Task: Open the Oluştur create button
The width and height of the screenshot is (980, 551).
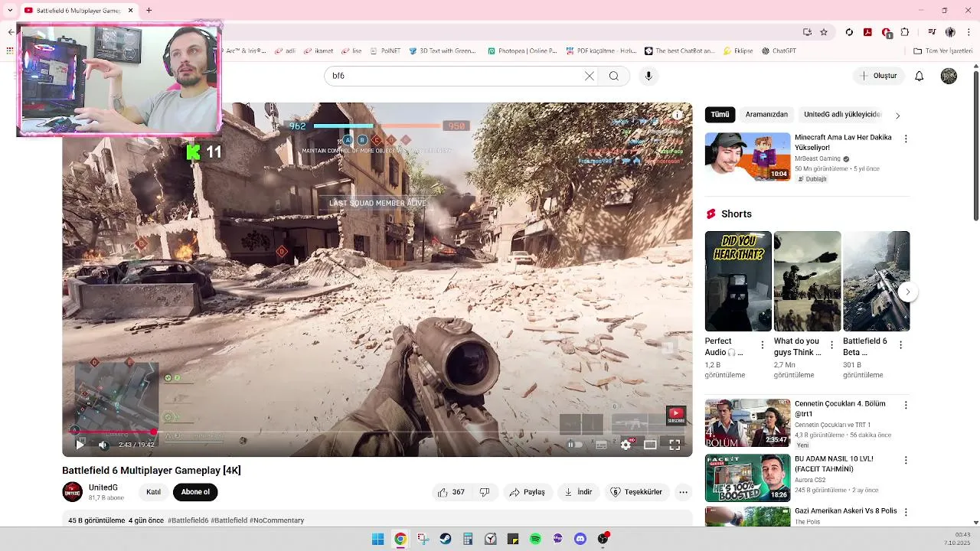Action: pyautogui.click(x=878, y=76)
